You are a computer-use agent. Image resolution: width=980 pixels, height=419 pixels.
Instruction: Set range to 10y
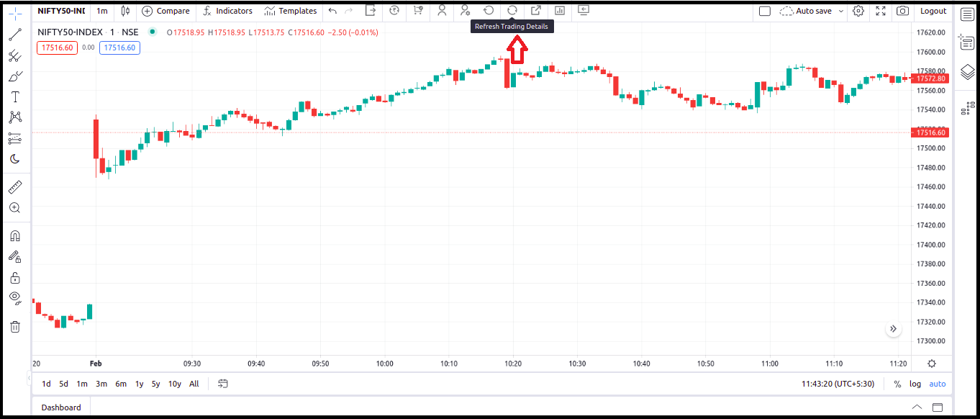(x=175, y=384)
